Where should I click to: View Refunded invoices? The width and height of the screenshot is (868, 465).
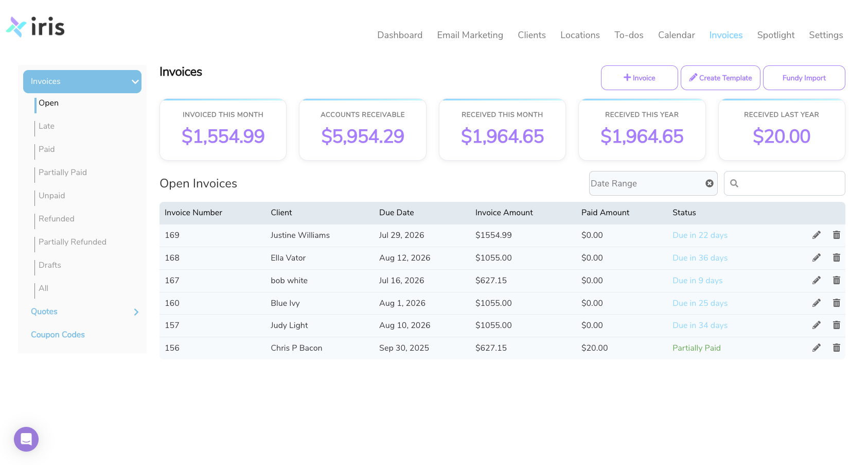point(57,219)
